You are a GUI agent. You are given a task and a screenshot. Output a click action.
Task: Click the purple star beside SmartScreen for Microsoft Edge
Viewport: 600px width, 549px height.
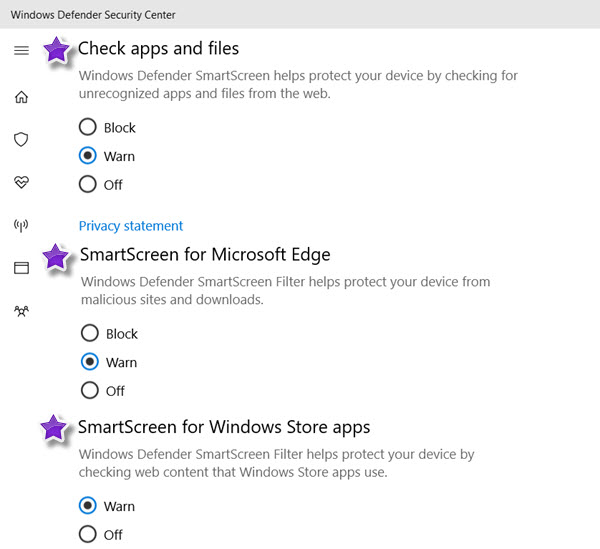55,257
